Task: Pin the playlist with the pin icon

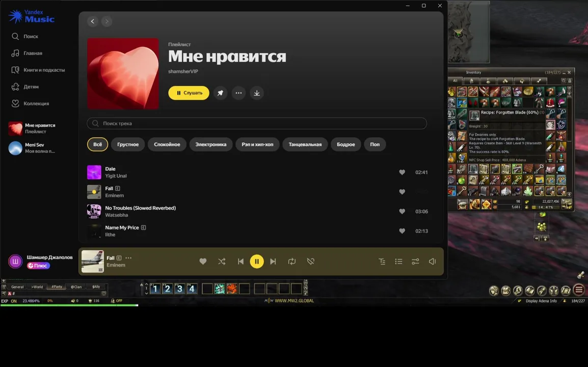Action: [x=220, y=93]
